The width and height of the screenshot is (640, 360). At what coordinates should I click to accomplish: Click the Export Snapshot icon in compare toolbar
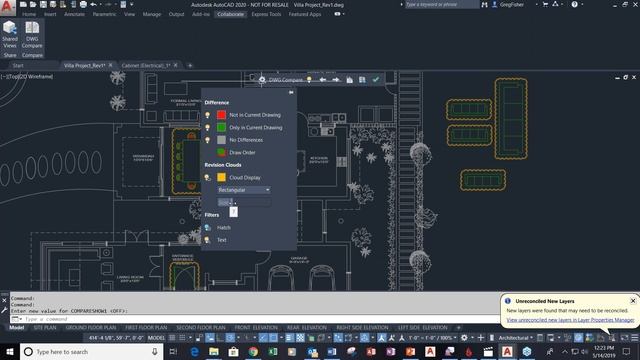(x=362, y=80)
